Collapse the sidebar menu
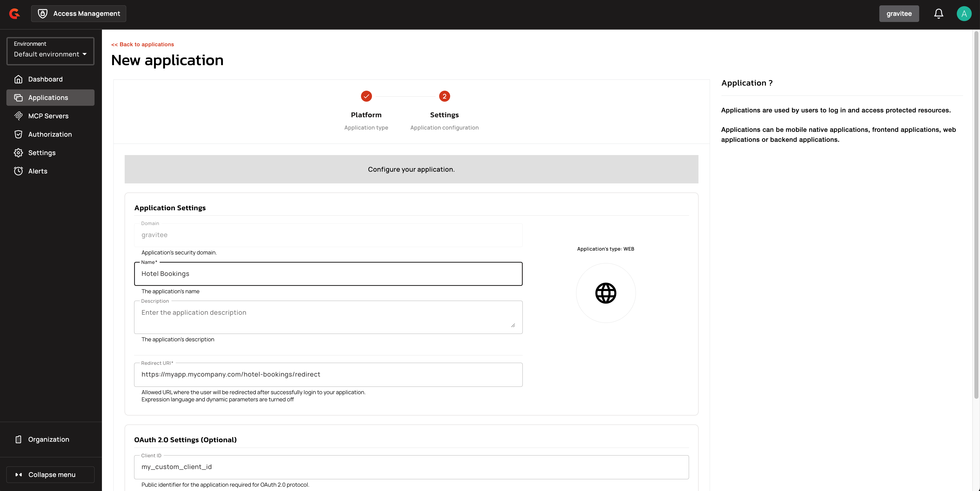Viewport: 980px width, 491px height. point(50,475)
